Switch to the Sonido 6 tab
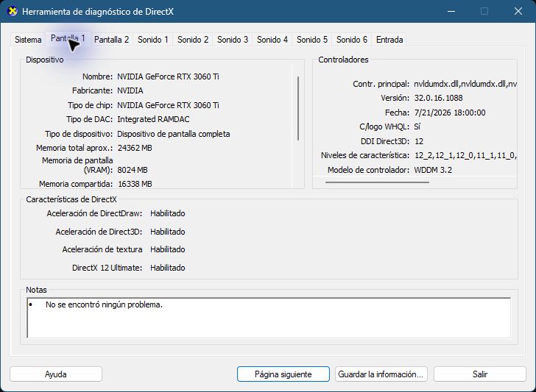The height and width of the screenshot is (392, 536). 352,40
